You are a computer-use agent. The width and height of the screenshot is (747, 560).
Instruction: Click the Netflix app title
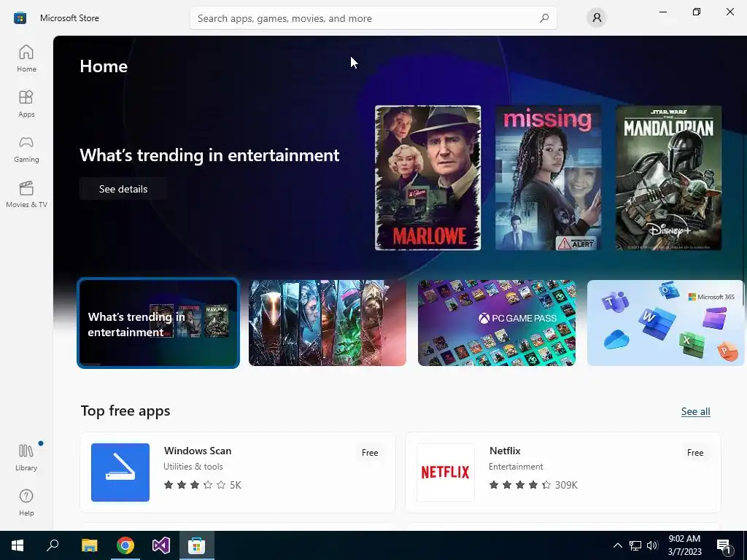pos(505,451)
